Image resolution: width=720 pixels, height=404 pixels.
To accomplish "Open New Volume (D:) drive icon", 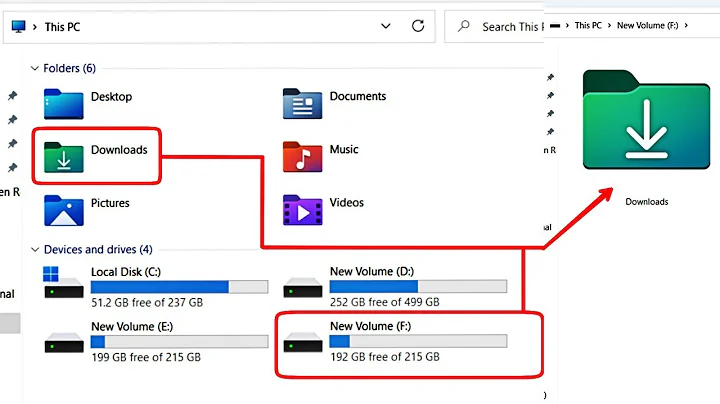I will 302,287.
